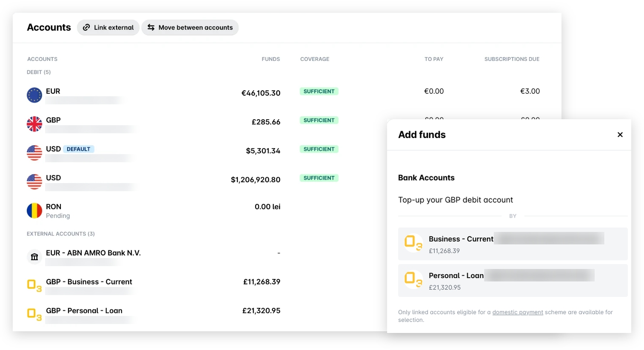This screenshot has width=644, height=350.
Task: Click the £11,268.39 value in the accounts table
Action: pyautogui.click(x=262, y=281)
